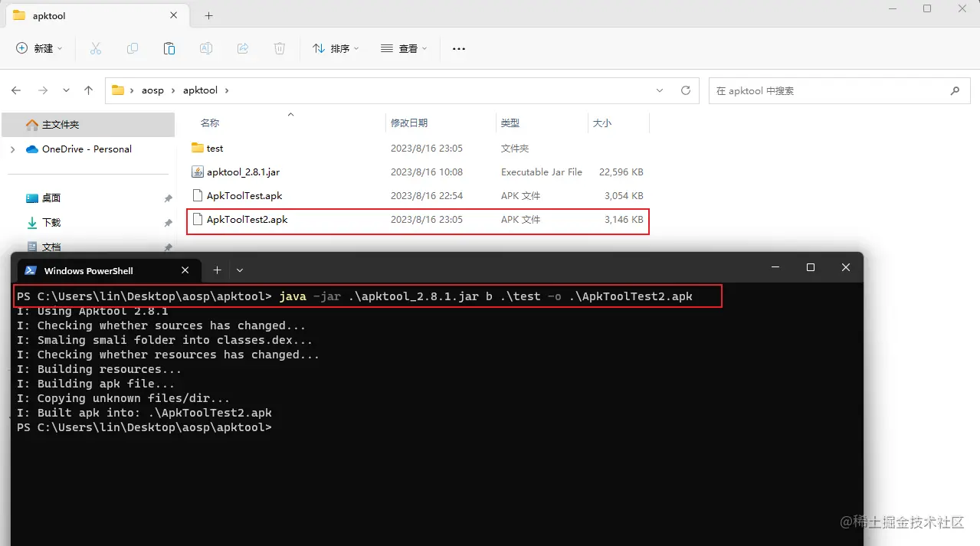Click chevron between aosp and apktool
This screenshot has height=546, width=980.
click(173, 90)
